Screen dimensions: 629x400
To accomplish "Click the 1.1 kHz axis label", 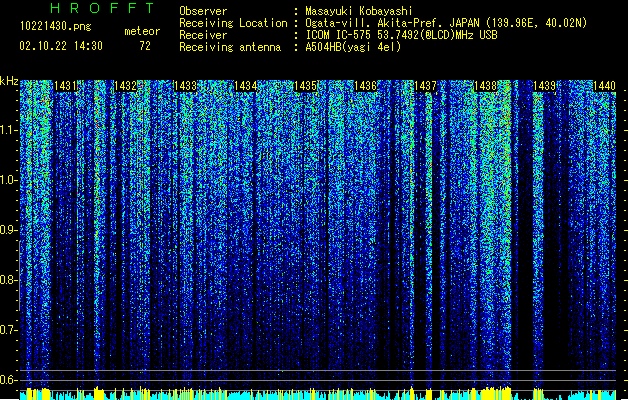I will pos(9,130).
